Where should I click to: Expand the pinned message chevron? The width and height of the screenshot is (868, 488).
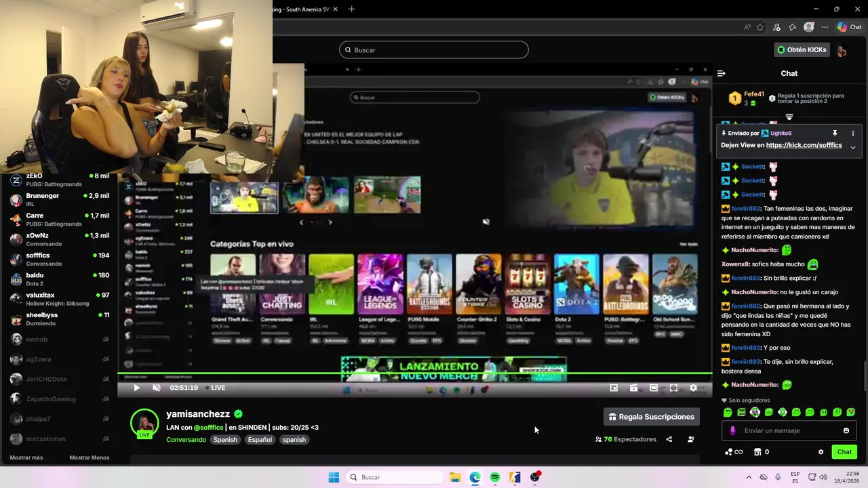pyautogui.click(x=853, y=147)
